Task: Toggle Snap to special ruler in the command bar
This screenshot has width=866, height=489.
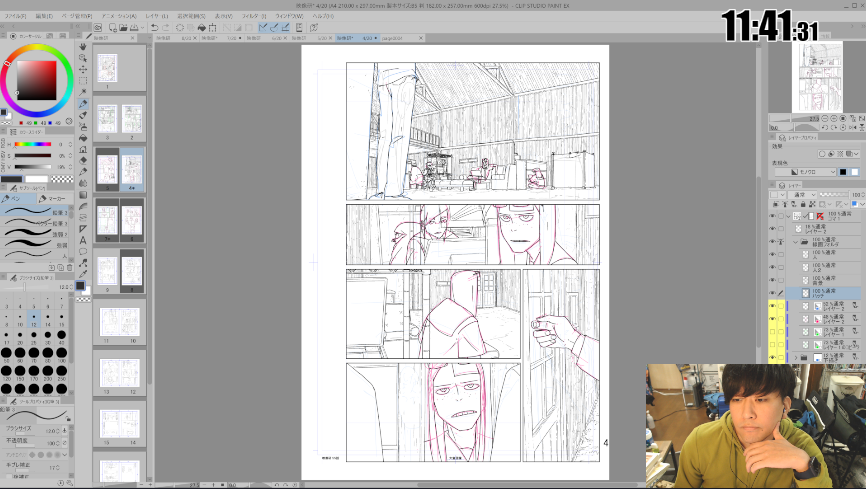Action: [274, 27]
